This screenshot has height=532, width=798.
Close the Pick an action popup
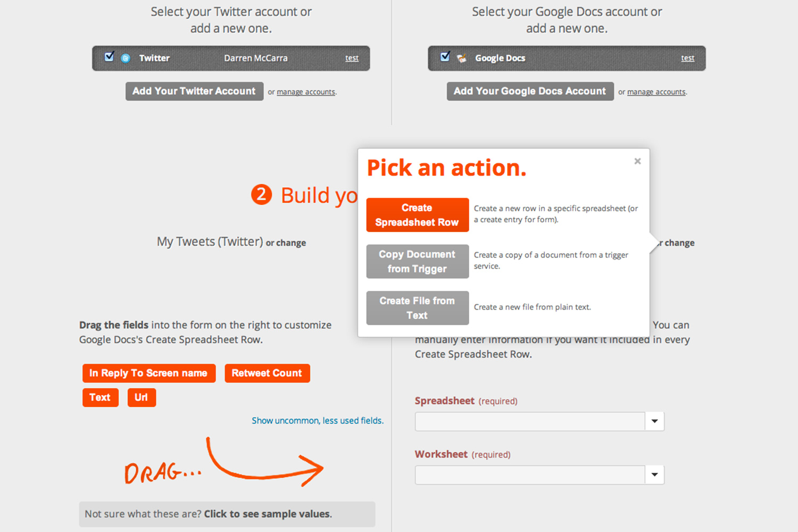pos(637,161)
